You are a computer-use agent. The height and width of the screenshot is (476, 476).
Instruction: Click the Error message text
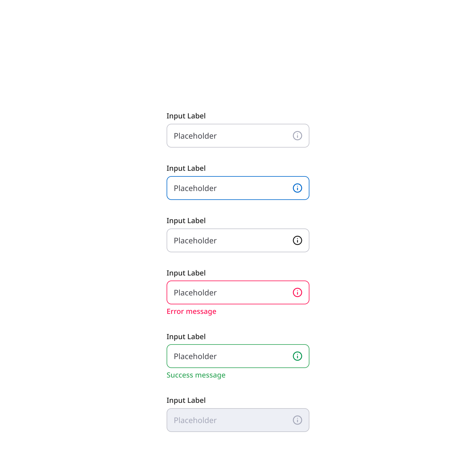191,311
